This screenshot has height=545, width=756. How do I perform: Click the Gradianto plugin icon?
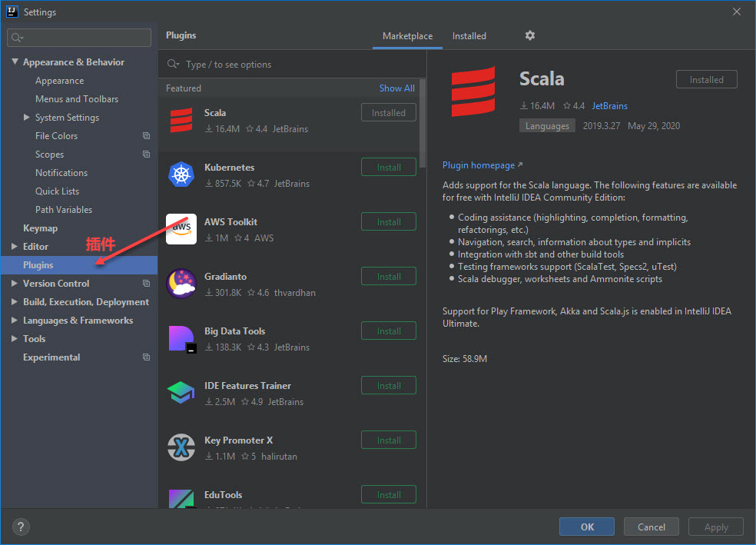pyautogui.click(x=181, y=284)
